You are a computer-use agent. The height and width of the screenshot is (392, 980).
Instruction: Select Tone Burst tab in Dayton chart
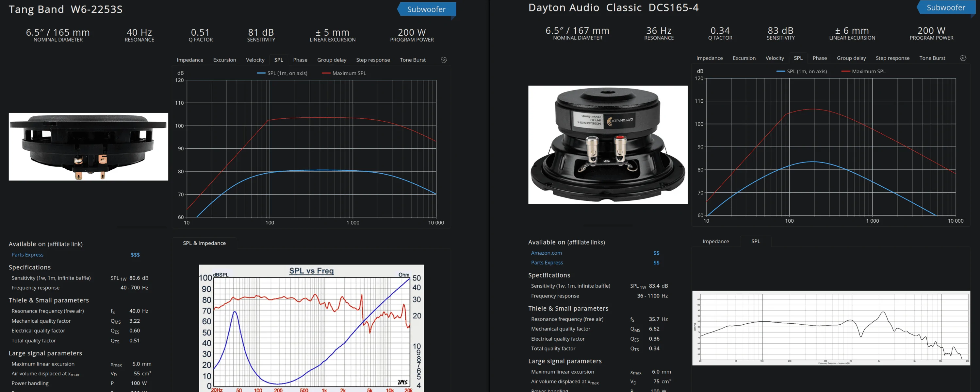[932, 58]
